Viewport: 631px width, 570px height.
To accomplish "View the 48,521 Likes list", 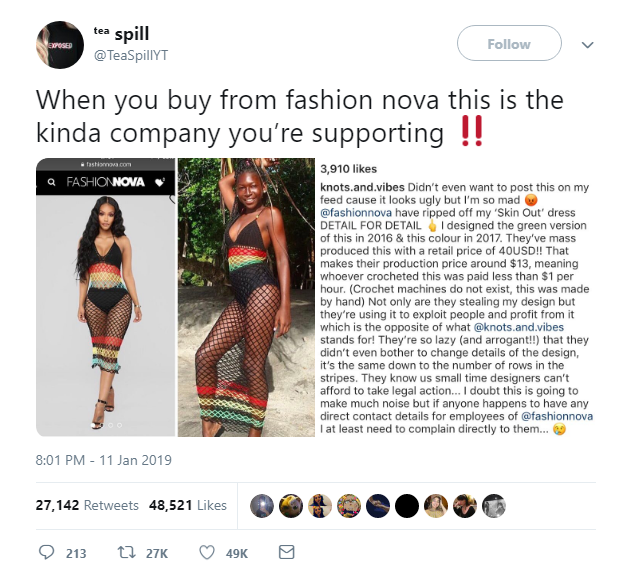I will tap(188, 505).
